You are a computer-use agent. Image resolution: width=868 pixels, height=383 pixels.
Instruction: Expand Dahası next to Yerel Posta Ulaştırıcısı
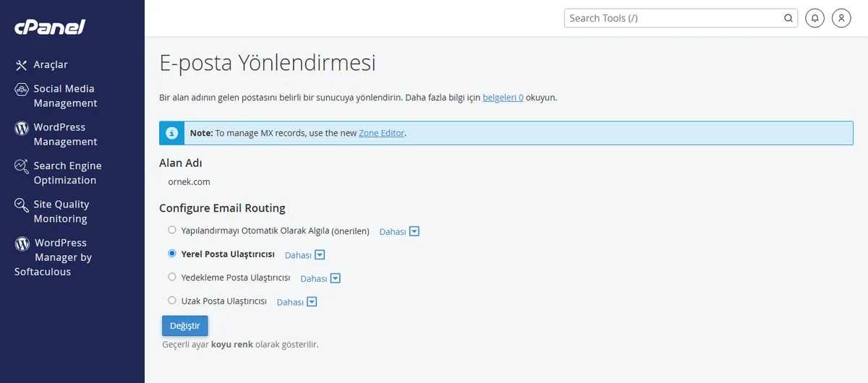(305, 255)
